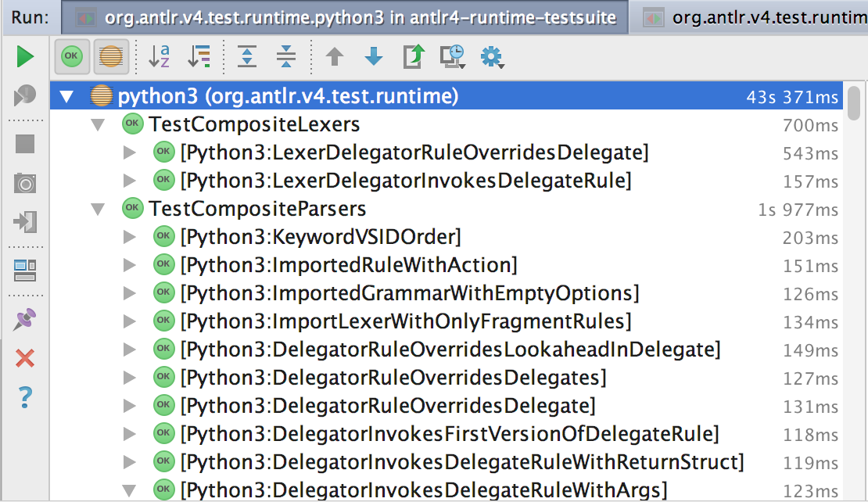Open the test runner settings gear
868x502 pixels.
[x=491, y=56]
